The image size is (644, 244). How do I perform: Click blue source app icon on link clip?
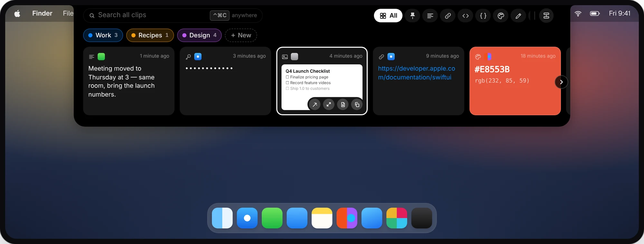[391, 57]
